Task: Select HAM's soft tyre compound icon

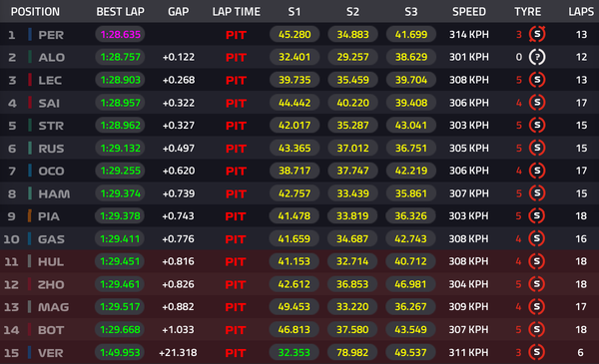Action: pos(537,193)
